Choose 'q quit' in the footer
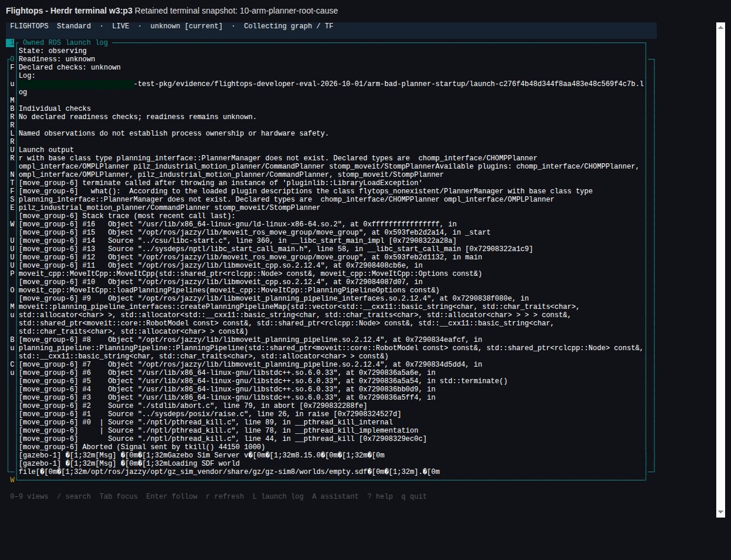This screenshot has height=560, width=731. click(414, 496)
